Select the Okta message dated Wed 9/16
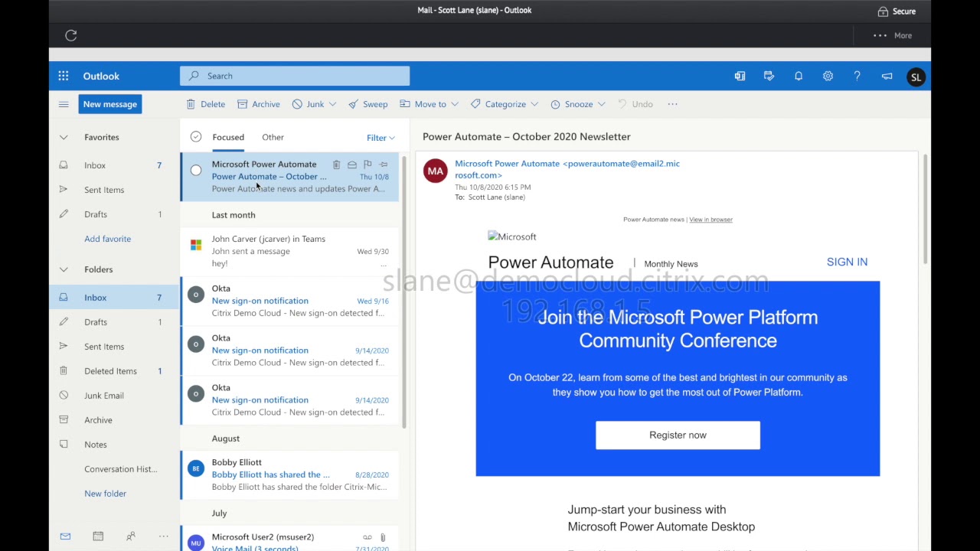Image resolution: width=980 pixels, height=551 pixels. (x=196, y=295)
